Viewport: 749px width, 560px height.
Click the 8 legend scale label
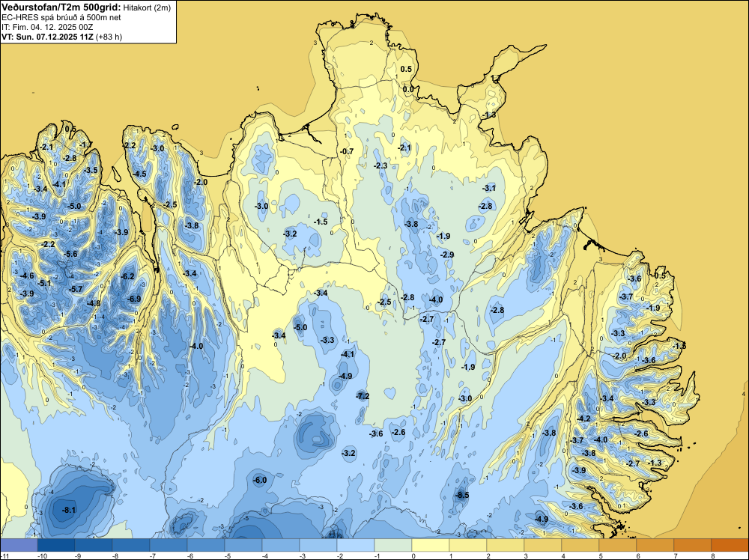pyautogui.click(x=712, y=556)
